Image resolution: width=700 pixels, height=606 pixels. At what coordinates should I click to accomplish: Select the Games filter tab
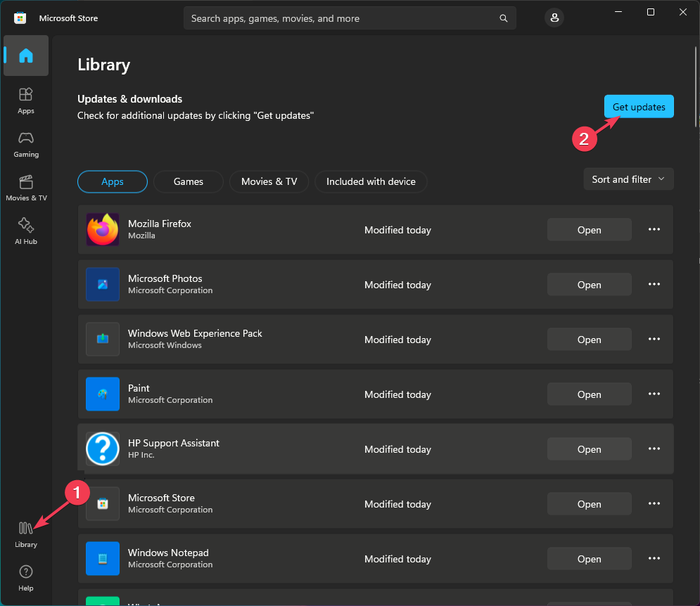tap(189, 181)
